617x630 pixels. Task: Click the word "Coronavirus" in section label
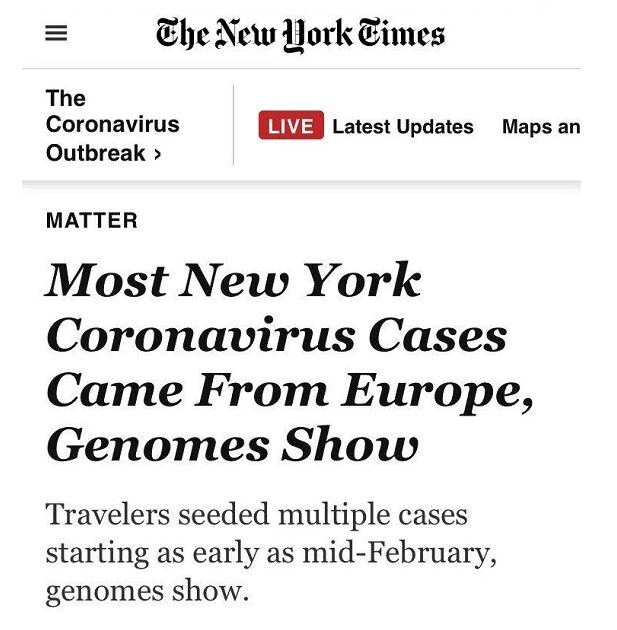pos(112,126)
